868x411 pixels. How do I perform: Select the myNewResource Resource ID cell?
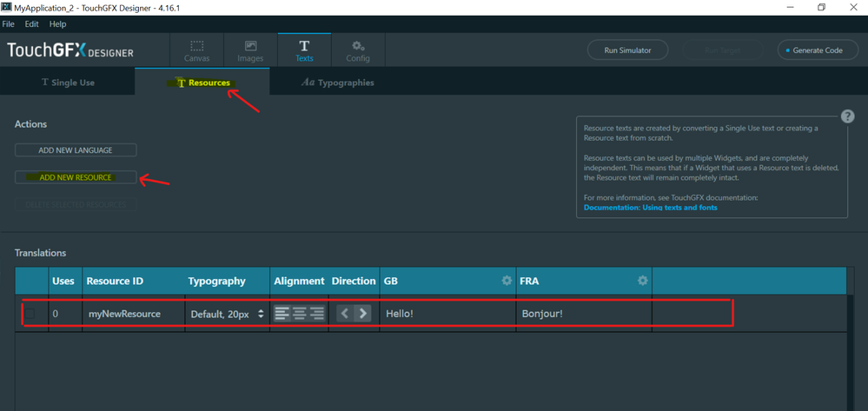(x=134, y=314)
